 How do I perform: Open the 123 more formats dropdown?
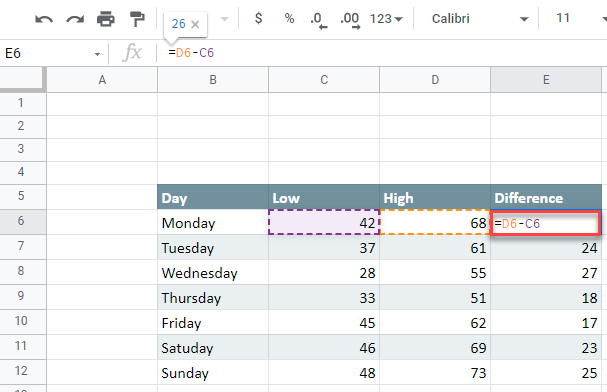tap(386, 19)
